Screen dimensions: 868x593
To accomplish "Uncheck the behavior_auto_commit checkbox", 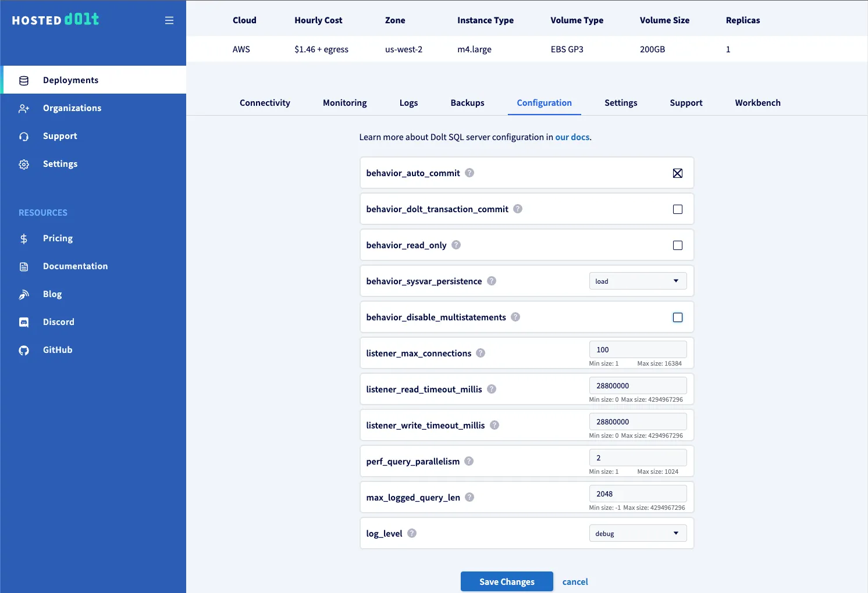I will point(677,173).
